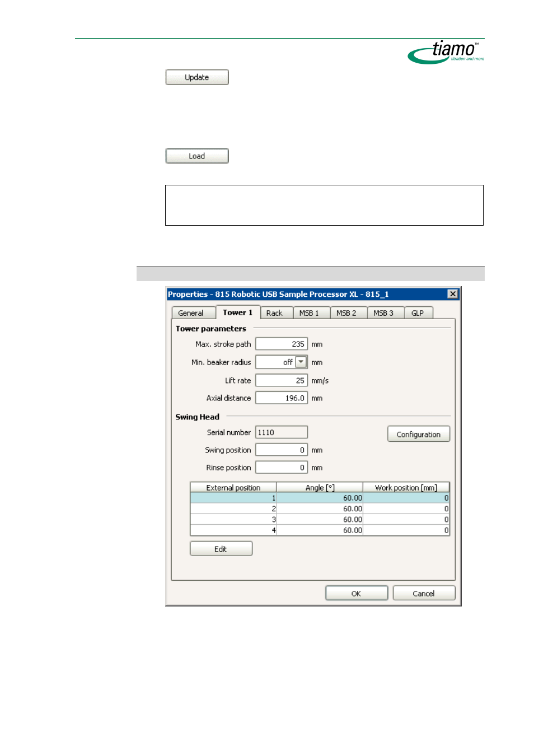This screenshot has width=534, height=756.
Task: Click the empty text box below Load
Action: click(324, 205)
